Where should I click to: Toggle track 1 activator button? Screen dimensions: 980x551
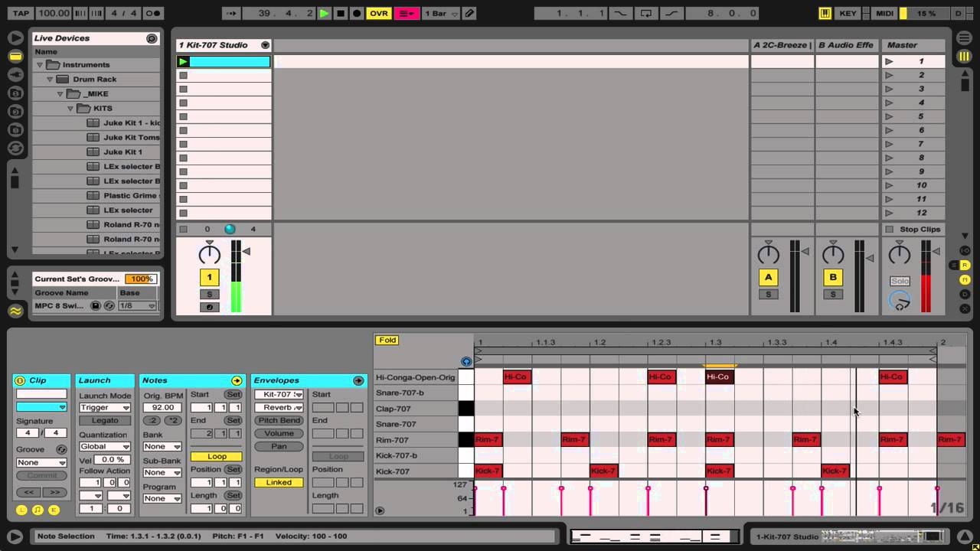point(209,278)
